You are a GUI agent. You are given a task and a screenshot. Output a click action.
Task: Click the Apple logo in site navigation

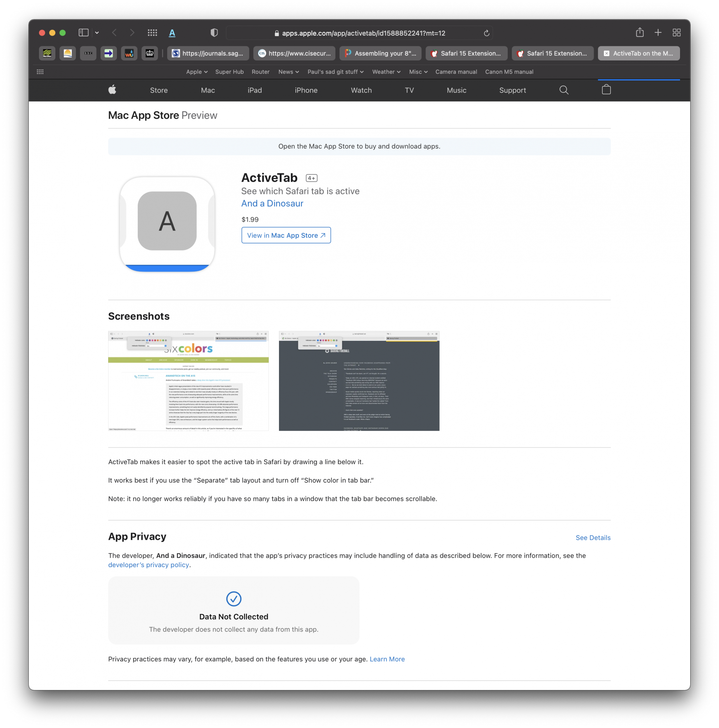point(112,90)
